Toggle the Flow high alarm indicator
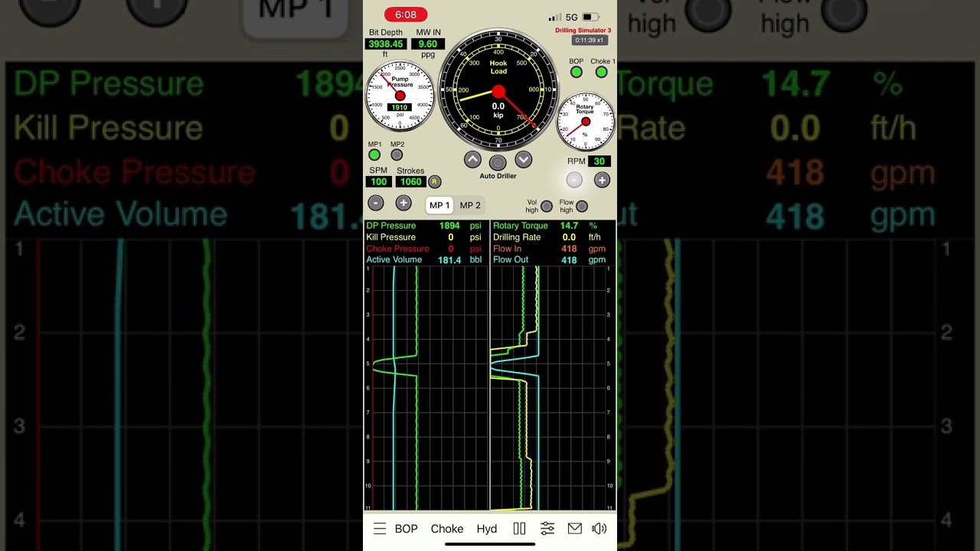Screen dimensions: 980x551 click(x=582, y=206)
